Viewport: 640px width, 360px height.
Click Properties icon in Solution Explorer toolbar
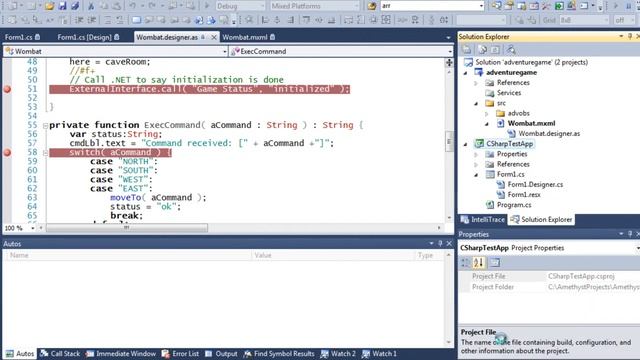click(467, 50)
